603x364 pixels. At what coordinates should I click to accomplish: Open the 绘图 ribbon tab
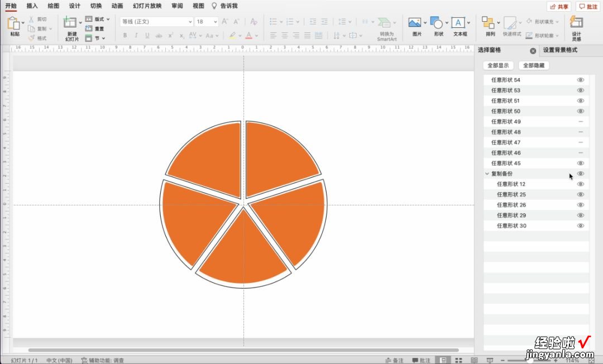click(x=54, y=6)
